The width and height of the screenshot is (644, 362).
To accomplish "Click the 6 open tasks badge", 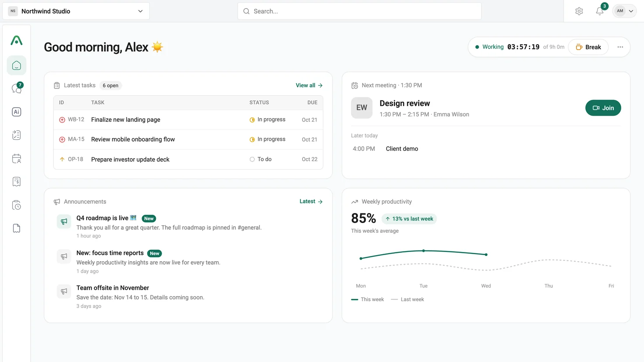I will click(x=110, y=85).
